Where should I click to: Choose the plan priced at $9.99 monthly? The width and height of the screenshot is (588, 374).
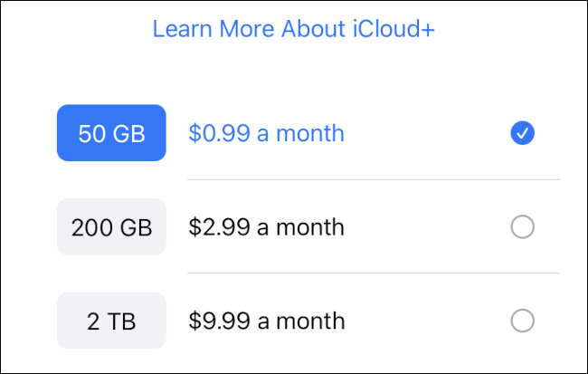click(x=266, y=321)
